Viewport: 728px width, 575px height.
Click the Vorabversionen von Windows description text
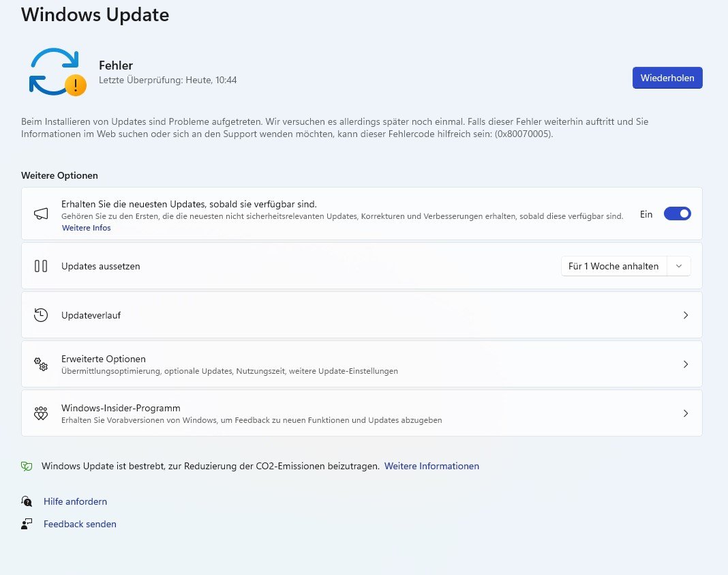point(252,420)
